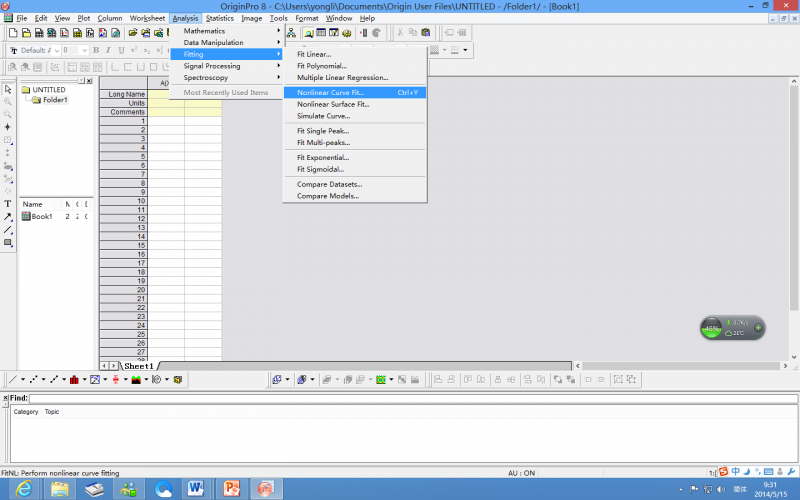
Task: Toggle Underline formatting
Action: point(121,51)
